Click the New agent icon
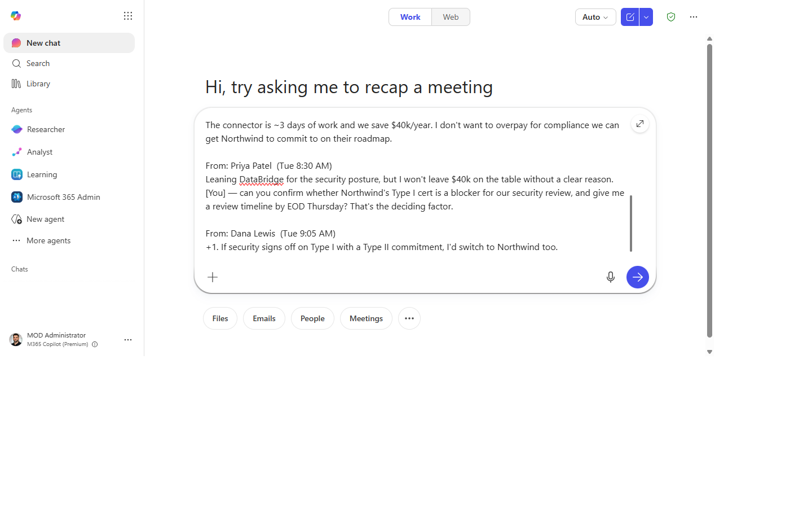The width and height of the screenshot is (812, 508). [17, 219]
